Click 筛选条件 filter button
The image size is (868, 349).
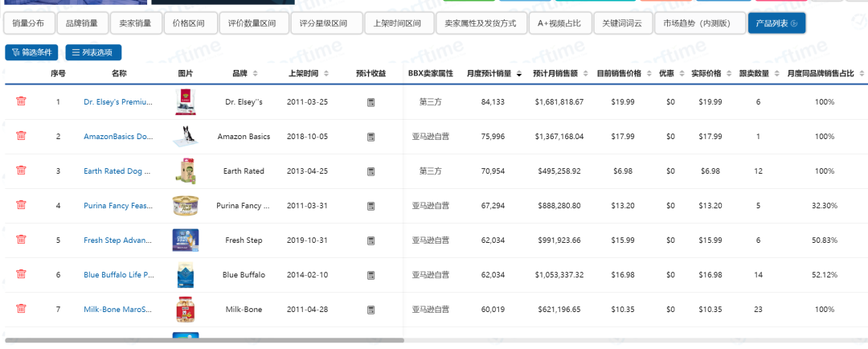pyautogui.click(x=31, y=52)
